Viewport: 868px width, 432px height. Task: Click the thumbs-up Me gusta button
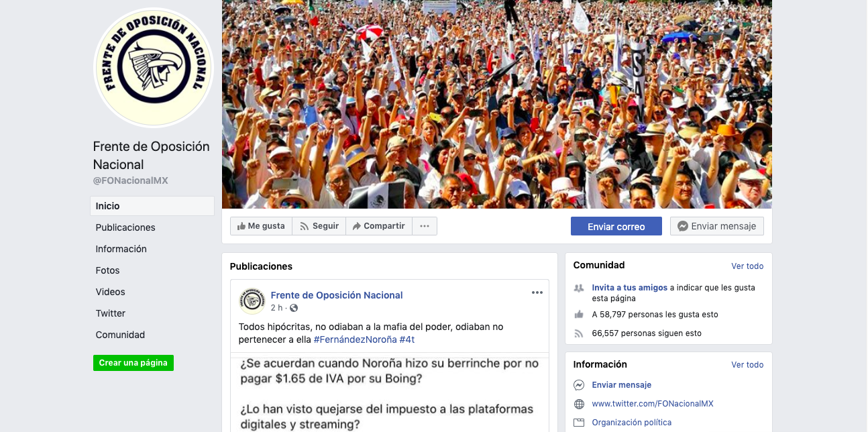click(261, 226)
